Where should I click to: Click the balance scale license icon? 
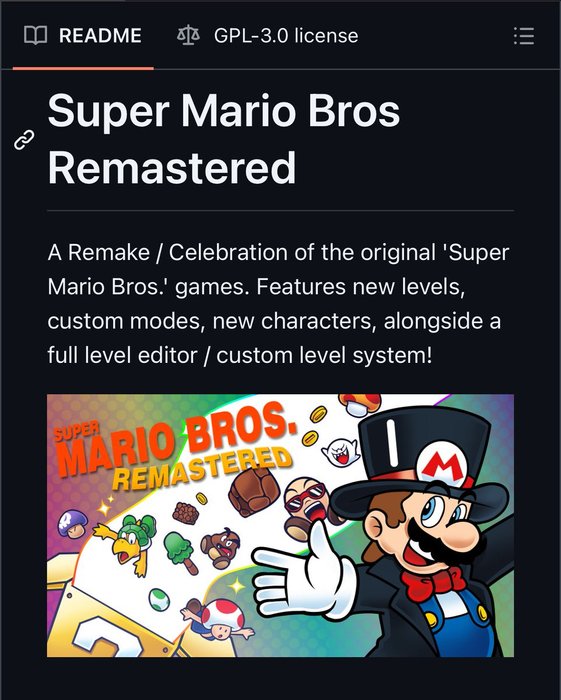tap(188, 36)
